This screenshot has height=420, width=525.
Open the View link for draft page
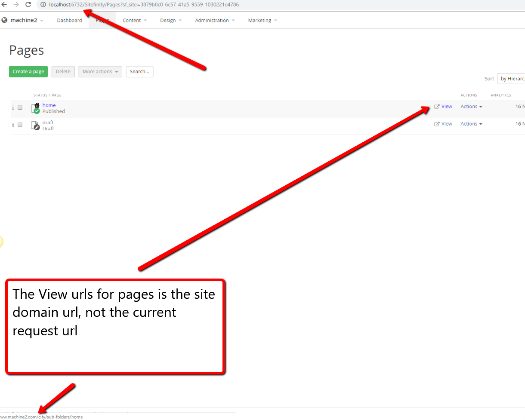tap(443, 124)
